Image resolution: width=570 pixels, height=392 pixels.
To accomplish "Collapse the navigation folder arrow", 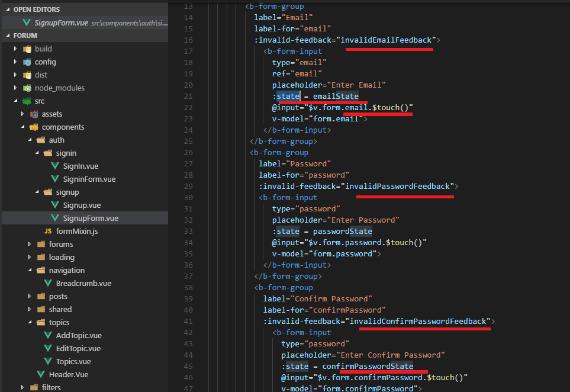I will click(30, 270).
